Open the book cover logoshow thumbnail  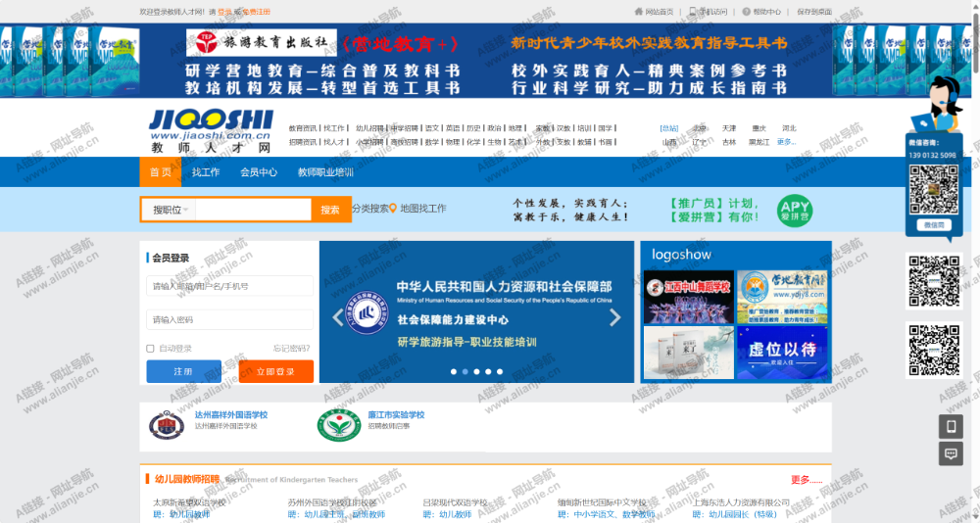[689, 353]
